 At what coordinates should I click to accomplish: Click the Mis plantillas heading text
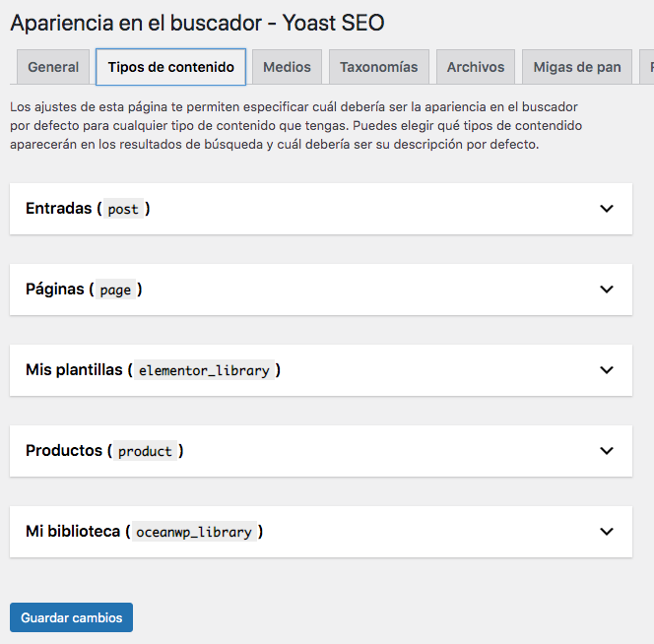pyautogui.click(x=74, y=370)
